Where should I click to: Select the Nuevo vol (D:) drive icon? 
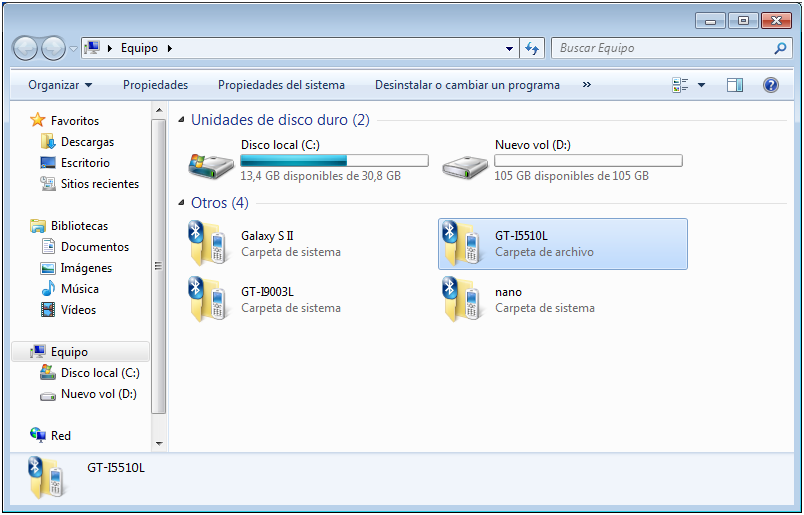point(465,166)
